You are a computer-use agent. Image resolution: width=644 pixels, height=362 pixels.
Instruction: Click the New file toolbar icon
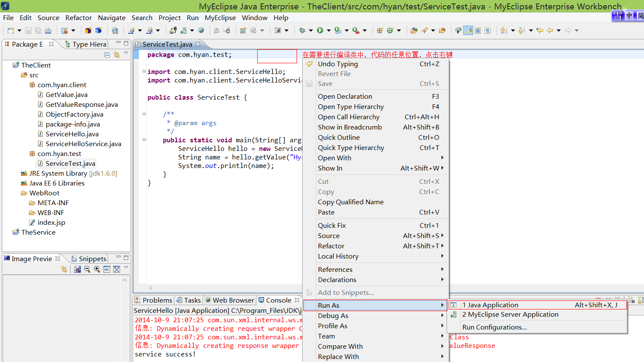tap(10, 30)
